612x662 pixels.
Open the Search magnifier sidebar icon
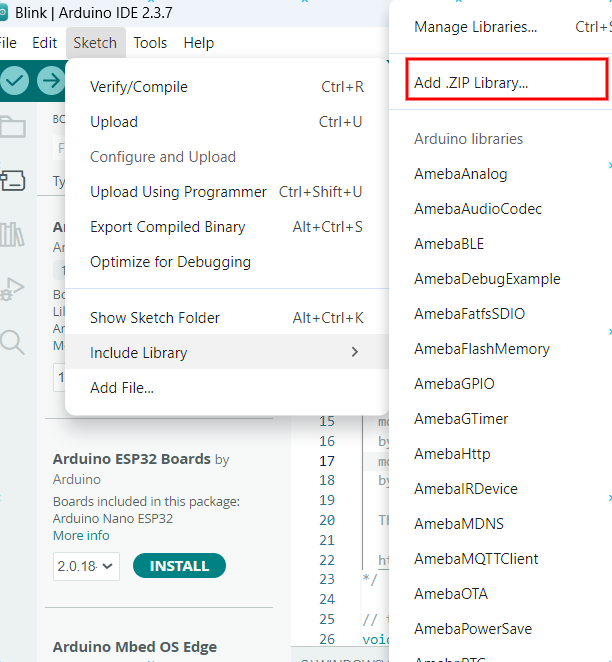tap(13, 342)
